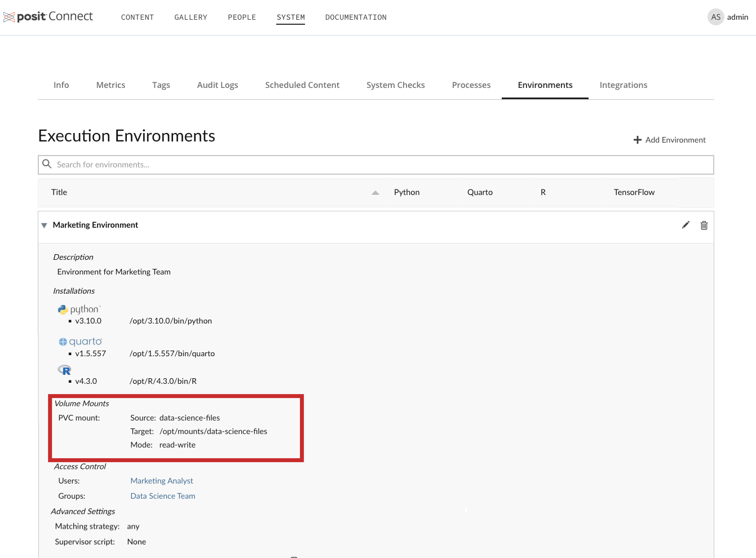Switch to the Info tab
The width and height of the screenshot is (756, 558).
61,85
